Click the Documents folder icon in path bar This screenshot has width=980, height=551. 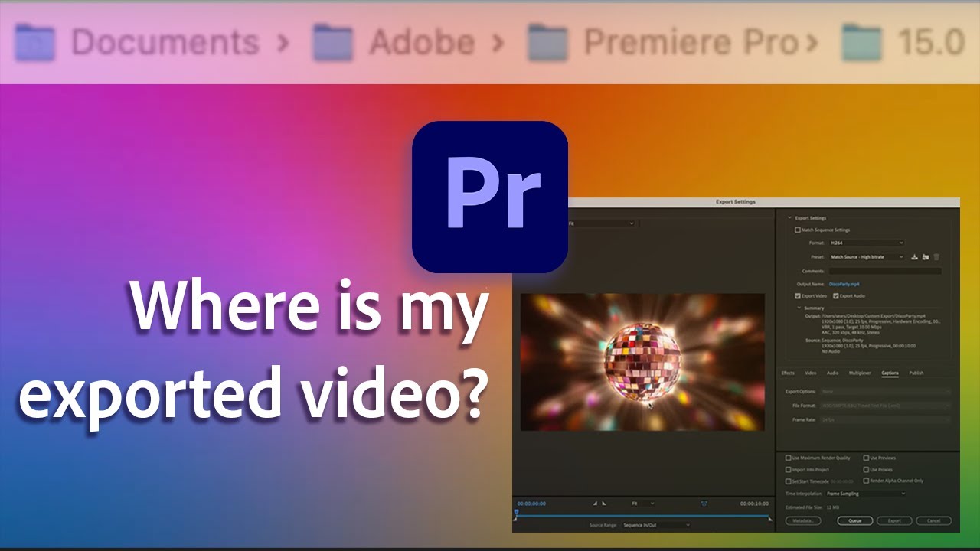pyautogui.click(x=34, y=43)
